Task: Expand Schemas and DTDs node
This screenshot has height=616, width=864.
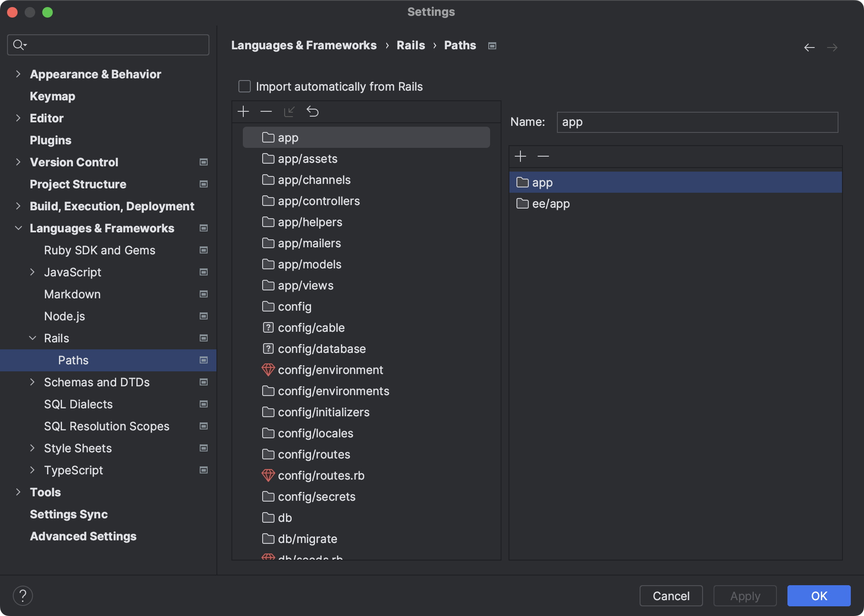Action: [32, 382]
